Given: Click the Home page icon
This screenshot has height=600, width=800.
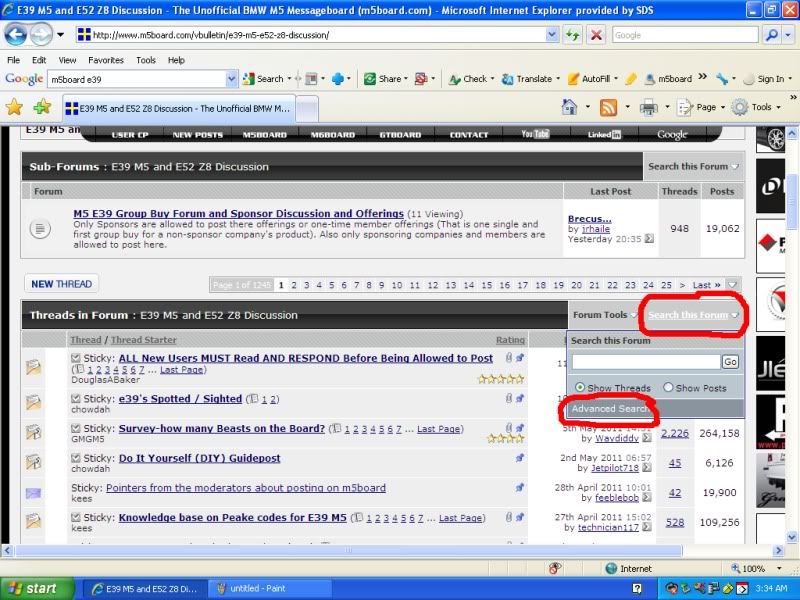Looking at the screenshot, I should pos(569,107).
